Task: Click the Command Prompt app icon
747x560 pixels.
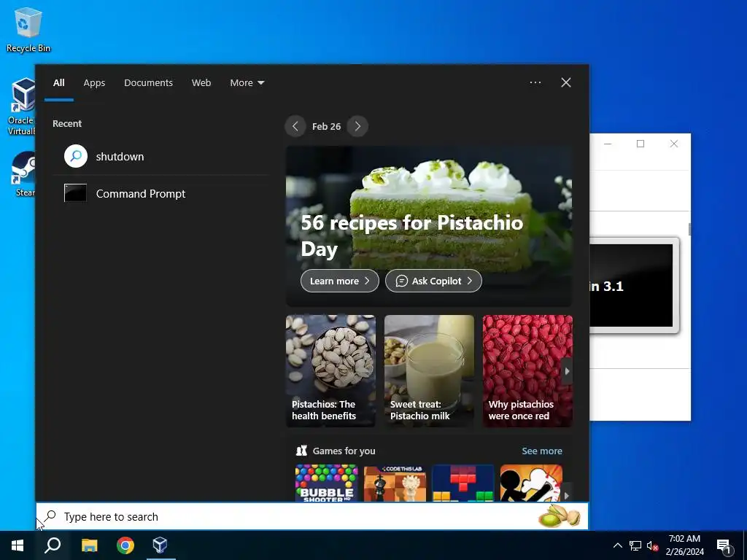Action: [75, 192]
